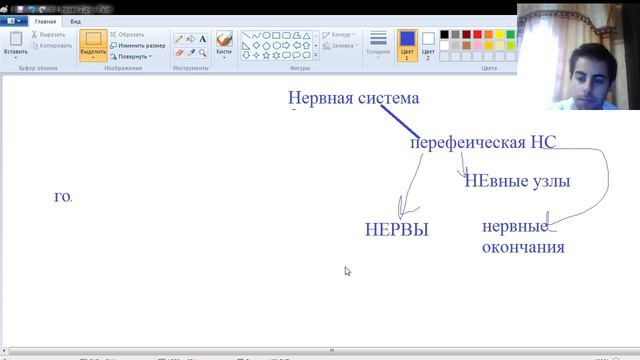Viewport: 640px width, 360px height.
Task: Pick the bright red color swatch
Action: 478,35
